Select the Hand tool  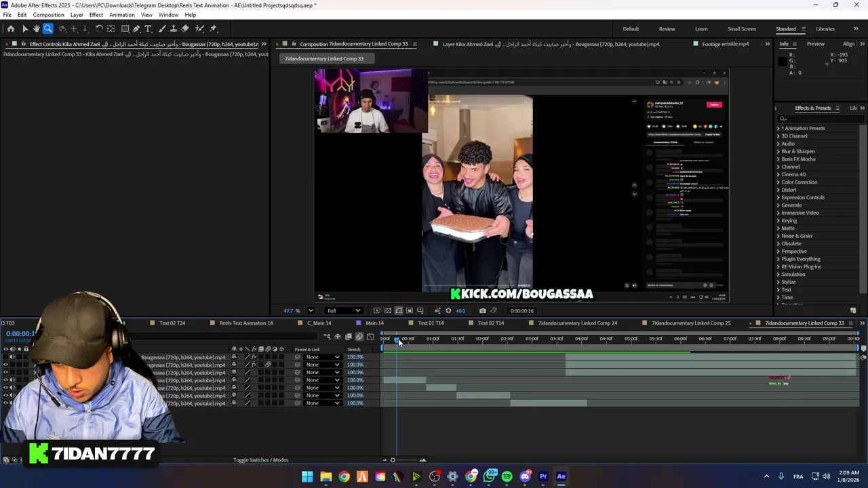pyautogui.click(x=36, y=28)
